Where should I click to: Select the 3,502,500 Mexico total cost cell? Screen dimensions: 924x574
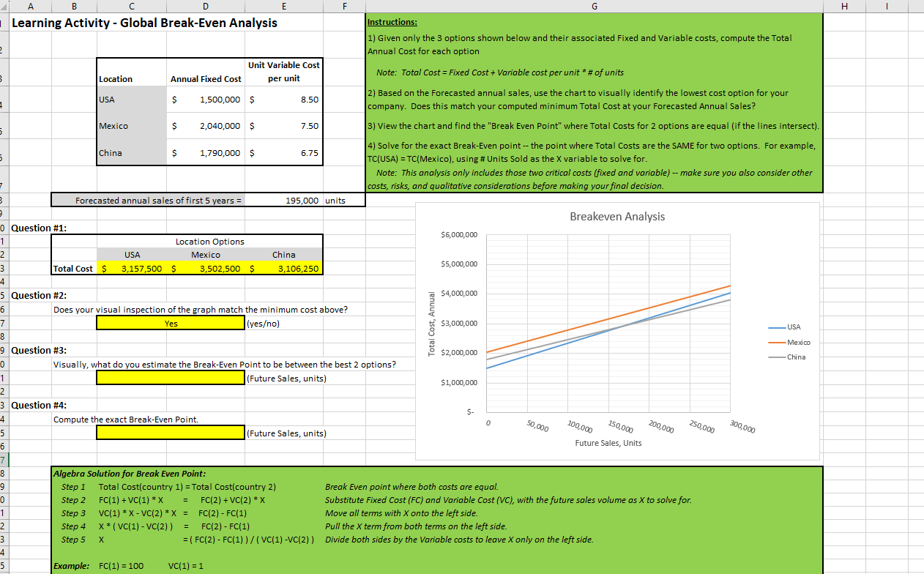[x=206, y=269]
